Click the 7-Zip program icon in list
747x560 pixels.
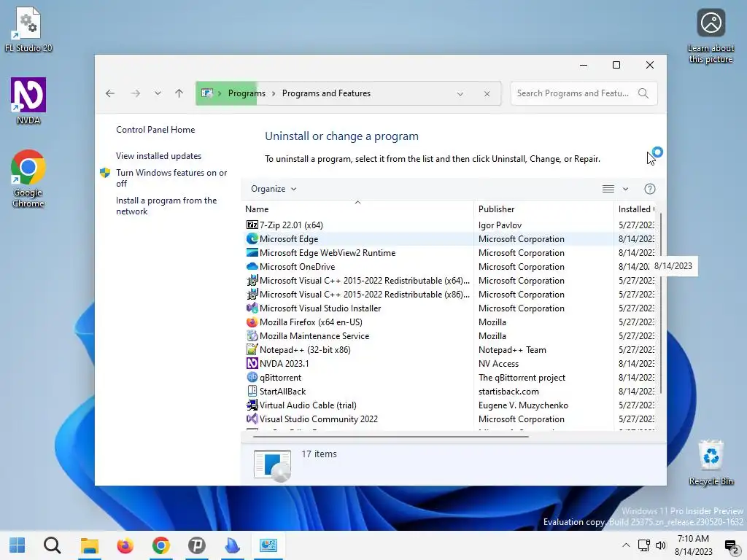coord(252,225)
